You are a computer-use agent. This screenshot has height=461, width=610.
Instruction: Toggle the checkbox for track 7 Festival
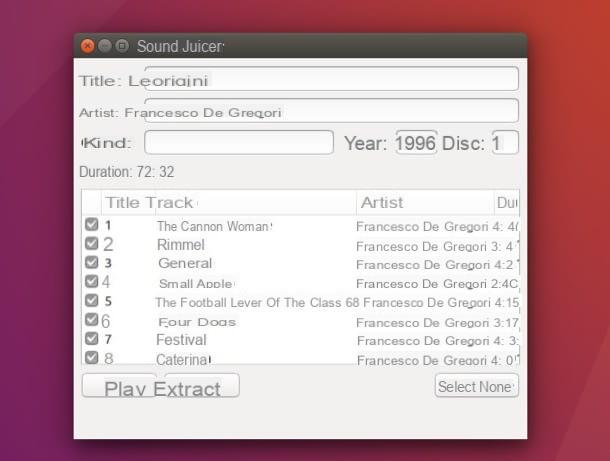[91, 338]
